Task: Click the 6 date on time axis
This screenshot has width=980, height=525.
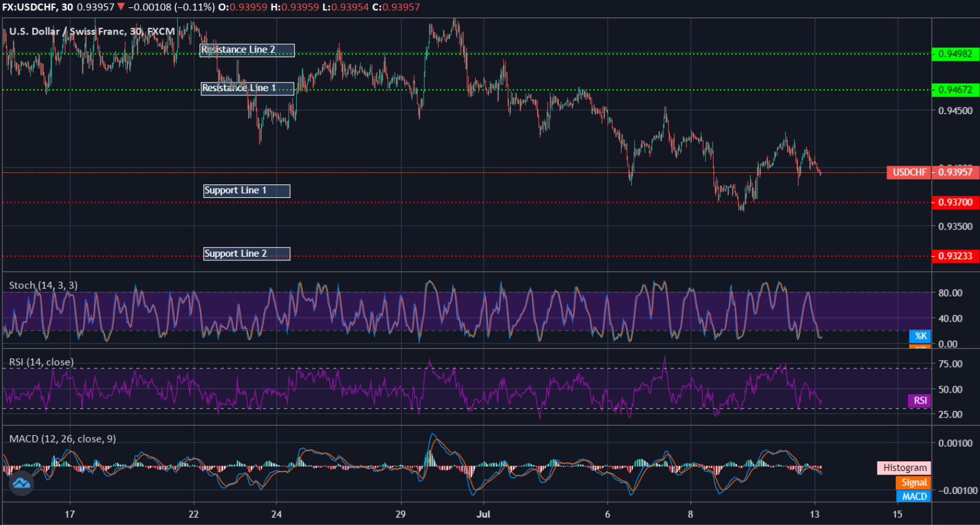Action: click(607, 515)
